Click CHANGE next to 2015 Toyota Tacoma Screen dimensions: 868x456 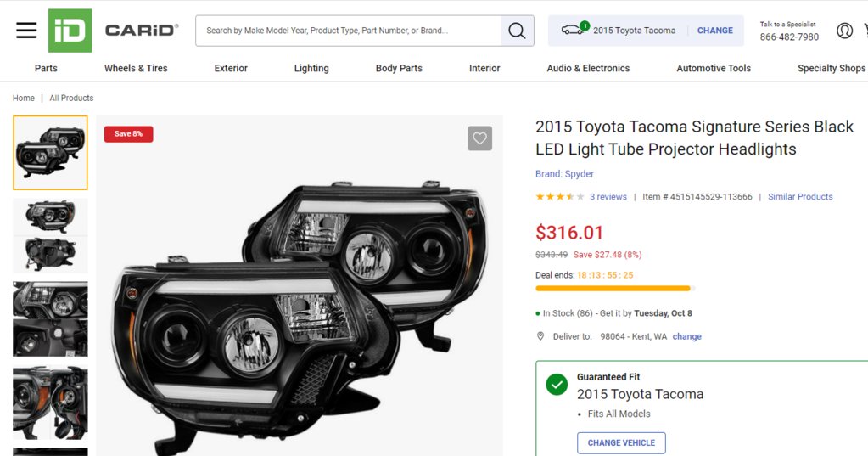714,31
